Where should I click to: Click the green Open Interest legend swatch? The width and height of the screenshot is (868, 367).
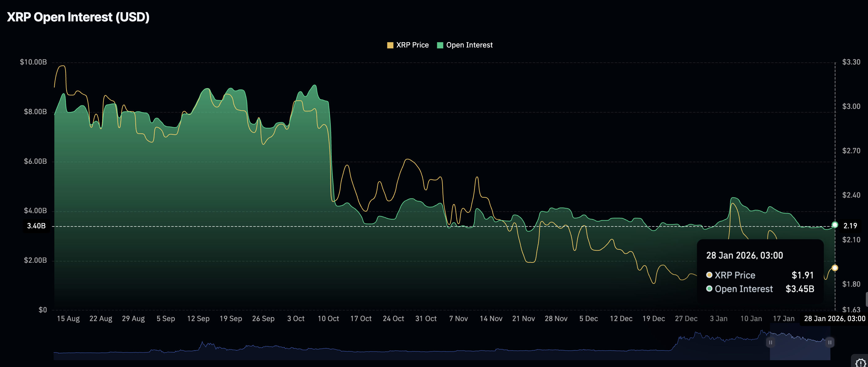point(440,46)
